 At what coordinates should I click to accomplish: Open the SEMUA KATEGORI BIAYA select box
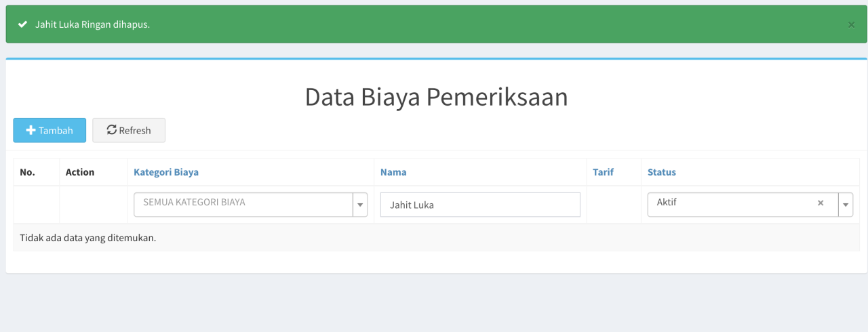[243, 204]
